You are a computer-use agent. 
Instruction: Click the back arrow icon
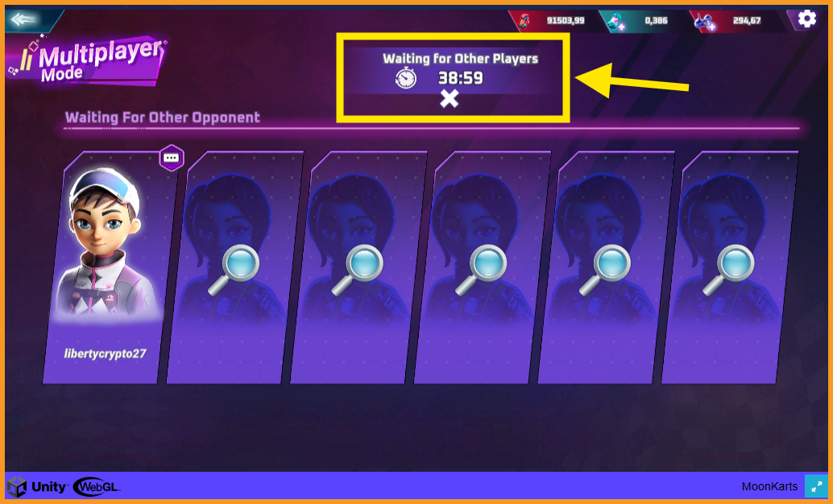[x=23, y=20]
